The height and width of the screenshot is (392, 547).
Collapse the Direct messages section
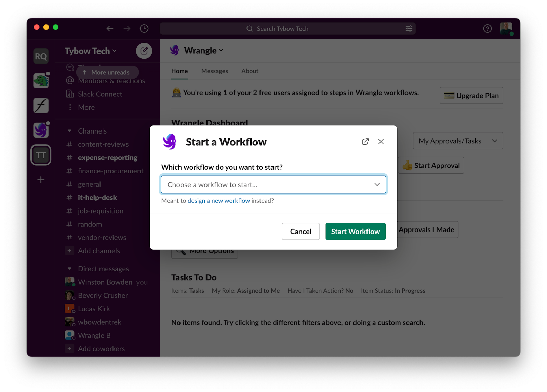tap(70, 269)
